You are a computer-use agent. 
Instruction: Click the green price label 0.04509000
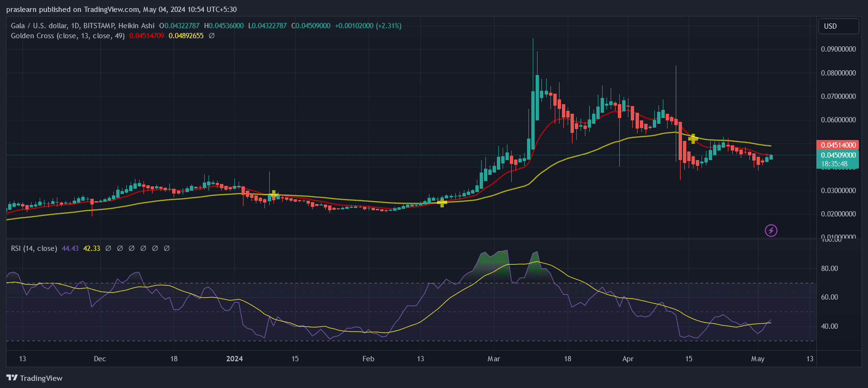coord(838,155)
